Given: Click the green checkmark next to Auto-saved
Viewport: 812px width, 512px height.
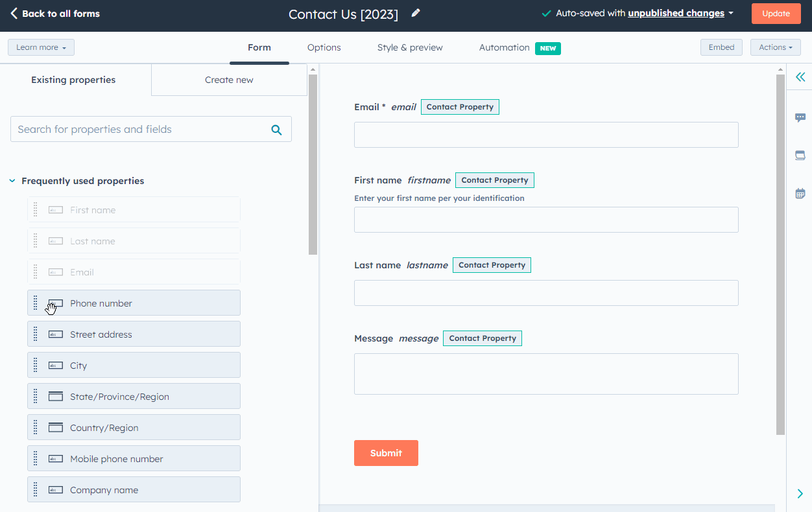Looking at the screenshot, I should pyautogui.click(x=546, y=12).
